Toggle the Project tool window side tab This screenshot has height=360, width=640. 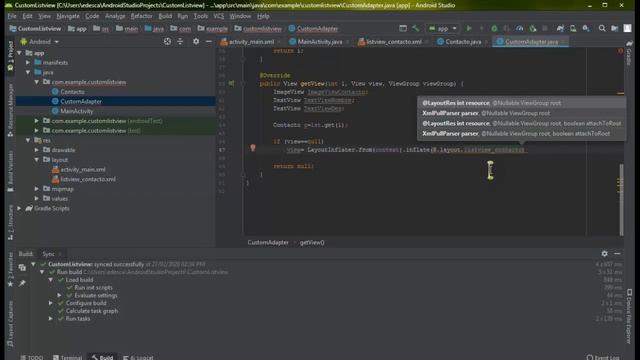coord(10,56)
